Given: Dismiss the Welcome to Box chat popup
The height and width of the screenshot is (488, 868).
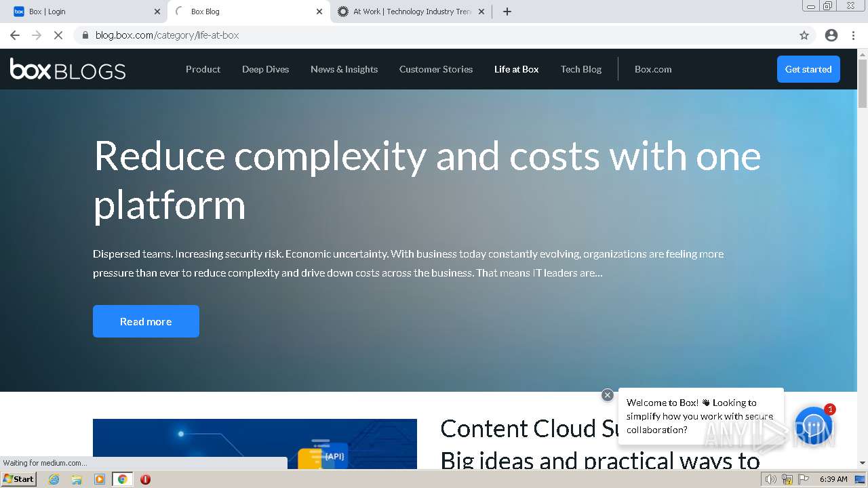Looking at the screenshot, I should pos(608,395).
